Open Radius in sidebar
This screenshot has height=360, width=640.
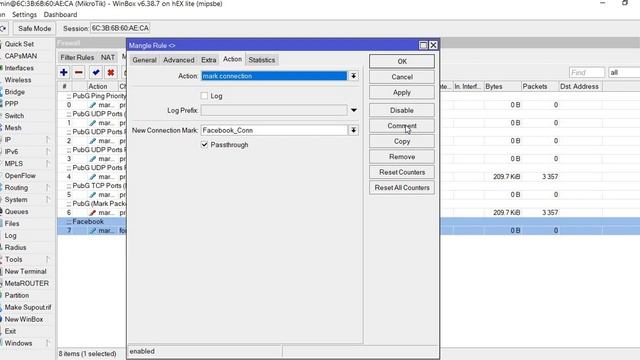15,247
